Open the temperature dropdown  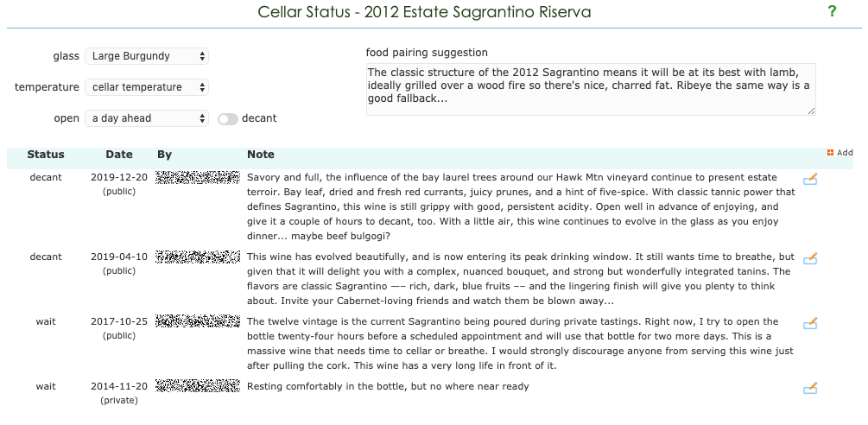[147, 87]
